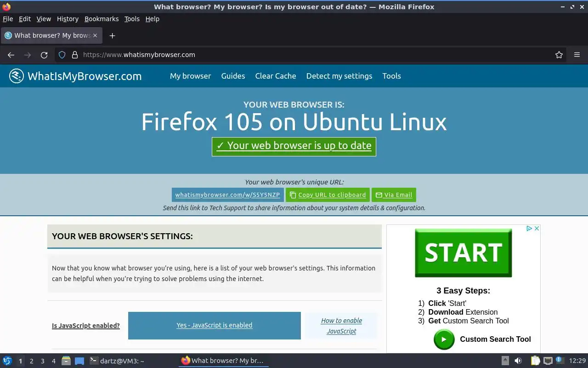588x368 pixels.
Task: Open the View menu
Action: point(44,19)
